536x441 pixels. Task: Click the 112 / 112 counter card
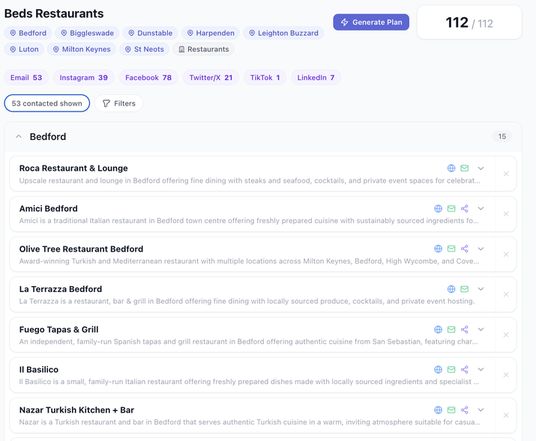(x=469, y=23)
